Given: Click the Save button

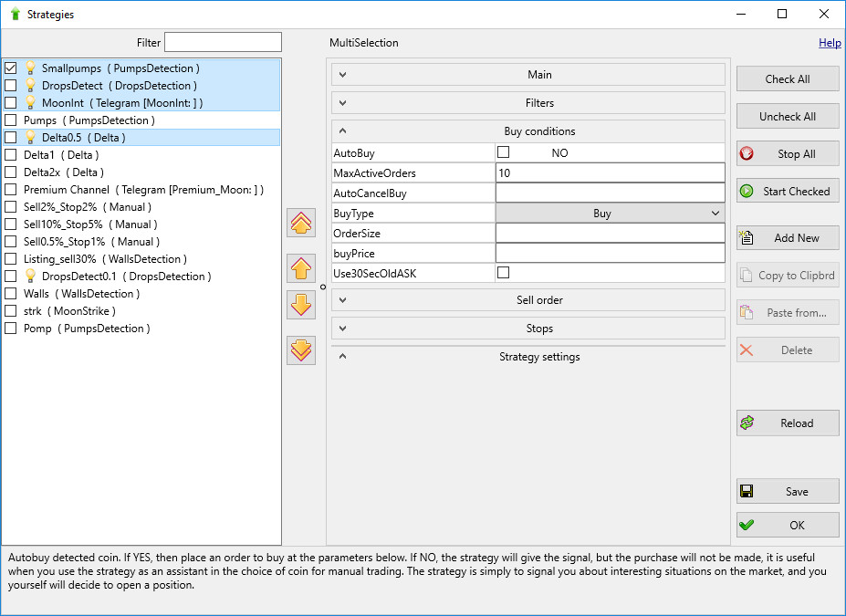Looking at the screenshot, I should pyautogui.click(x=788, y=491).
